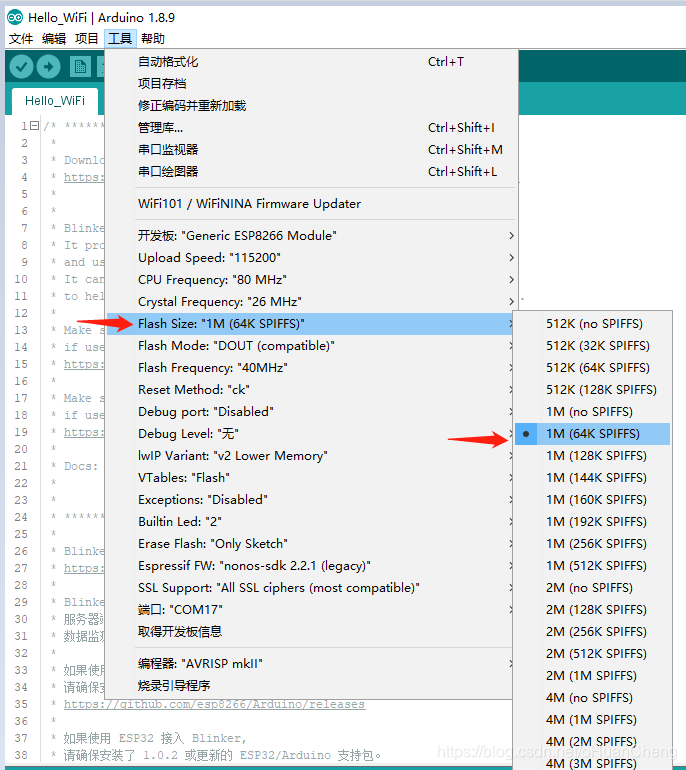Screen dimensions: 686x770
Task: Select 2M (128K SPIFFS) flash size
Action: (593, 610)
